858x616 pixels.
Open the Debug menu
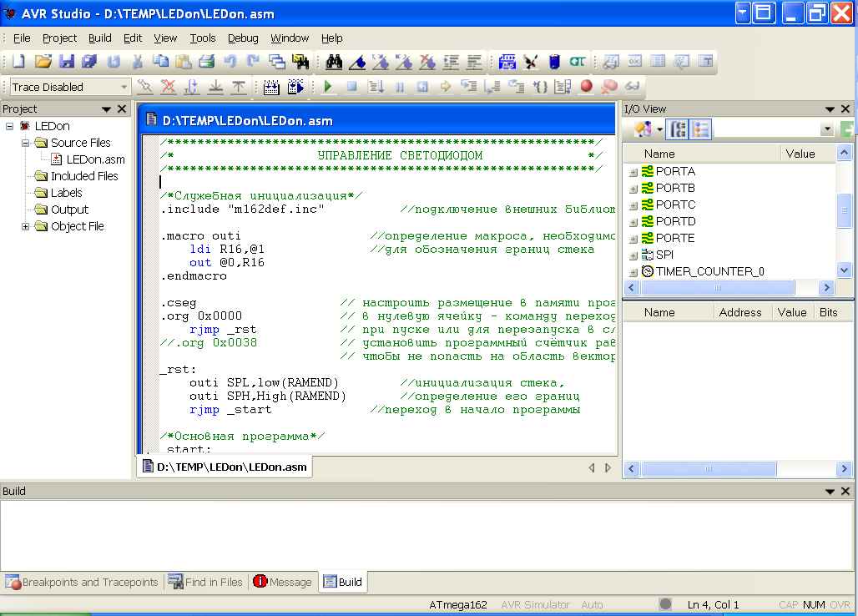[x=243, y=38]
